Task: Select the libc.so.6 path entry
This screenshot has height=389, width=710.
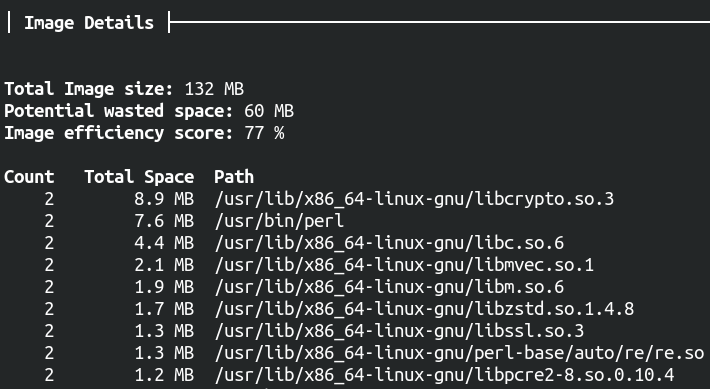Action: coord(389,244)
